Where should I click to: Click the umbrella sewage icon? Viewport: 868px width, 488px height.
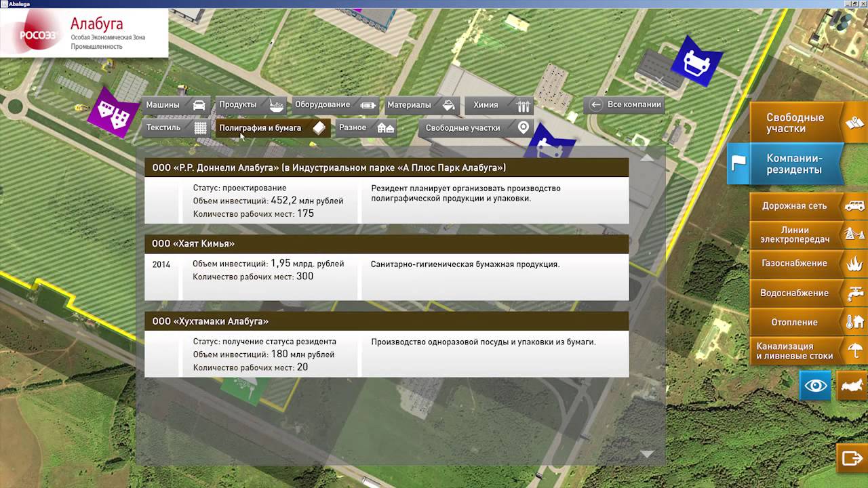click(x=856, y=351)
